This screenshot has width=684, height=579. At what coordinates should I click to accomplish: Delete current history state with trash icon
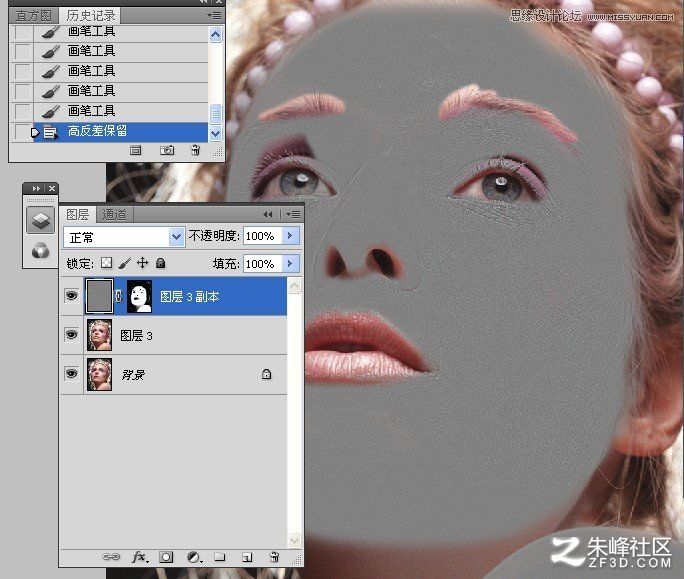pos(195,151)
